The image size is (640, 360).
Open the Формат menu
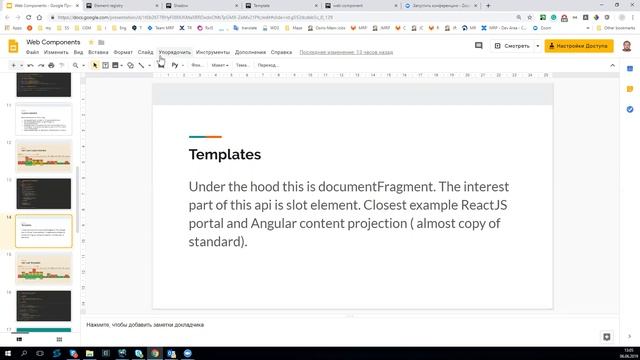123,52
